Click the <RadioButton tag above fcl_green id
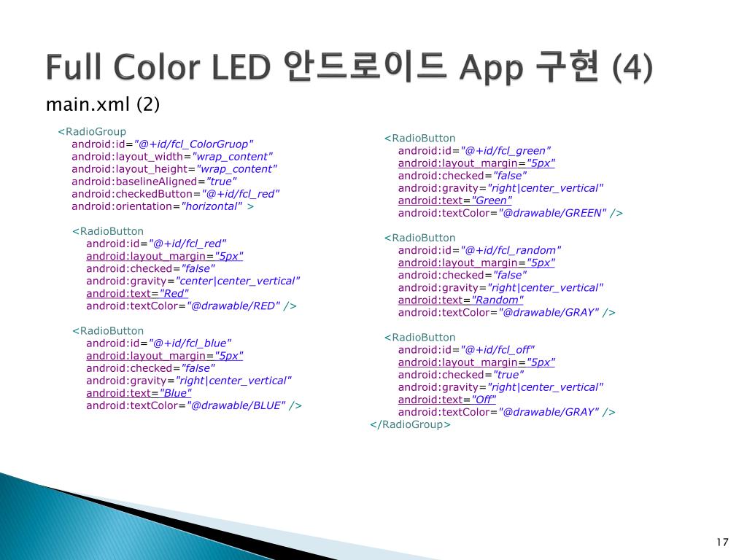This screenshot has height=560, width=747. coord(419,139)
